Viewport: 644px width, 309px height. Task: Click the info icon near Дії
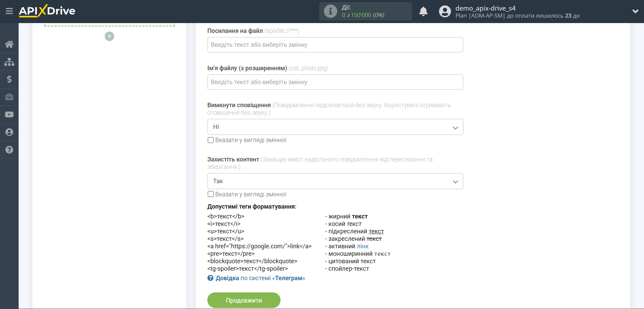(x=330, y=12)
